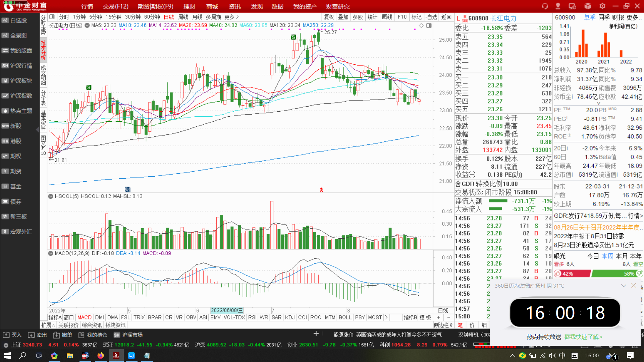Switch to 60分钟 chart tab
The image size is (644, 362).
(x=152, y=17)
